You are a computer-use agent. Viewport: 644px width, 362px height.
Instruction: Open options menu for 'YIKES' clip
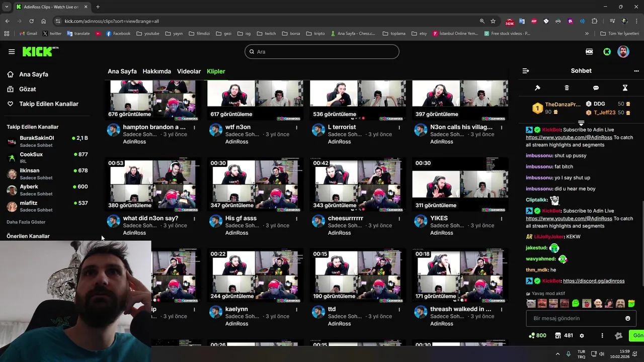click(502, 219)
